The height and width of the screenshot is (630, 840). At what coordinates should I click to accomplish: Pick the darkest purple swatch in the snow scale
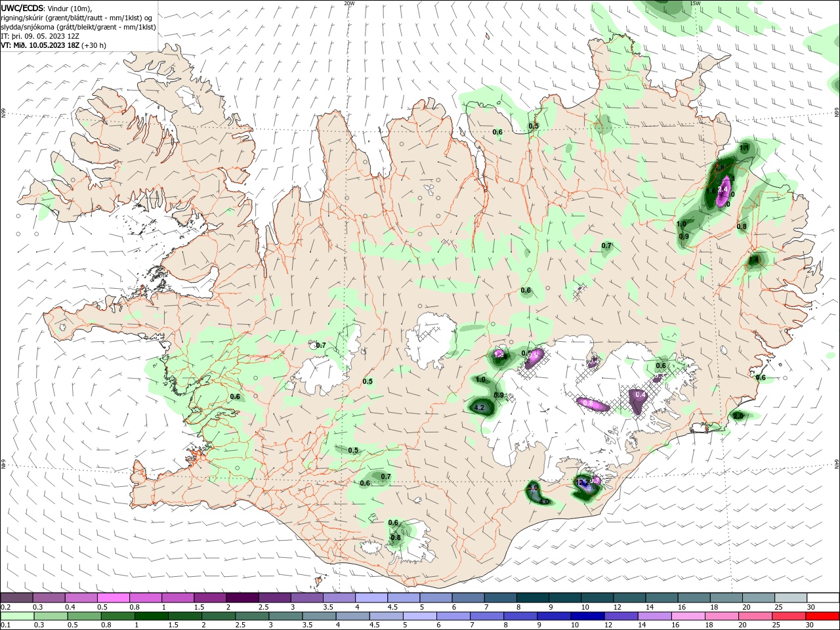coord(242,598)
